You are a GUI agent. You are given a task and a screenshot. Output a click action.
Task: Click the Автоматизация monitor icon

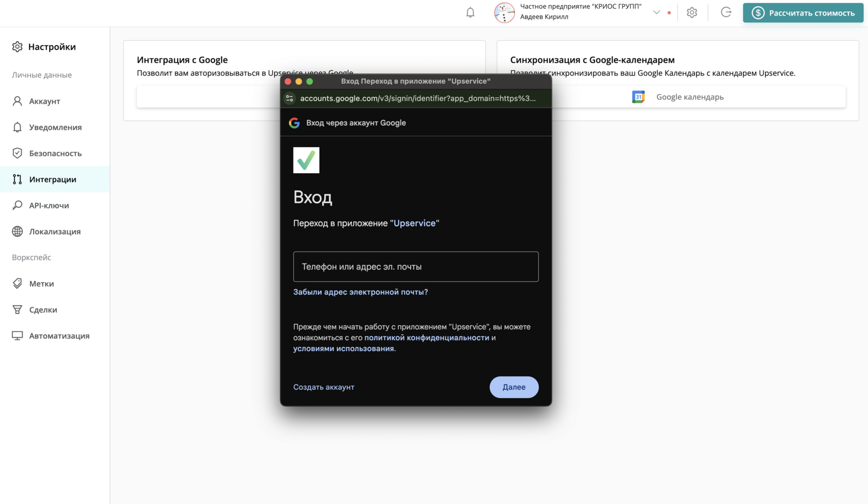click(18, 335)
